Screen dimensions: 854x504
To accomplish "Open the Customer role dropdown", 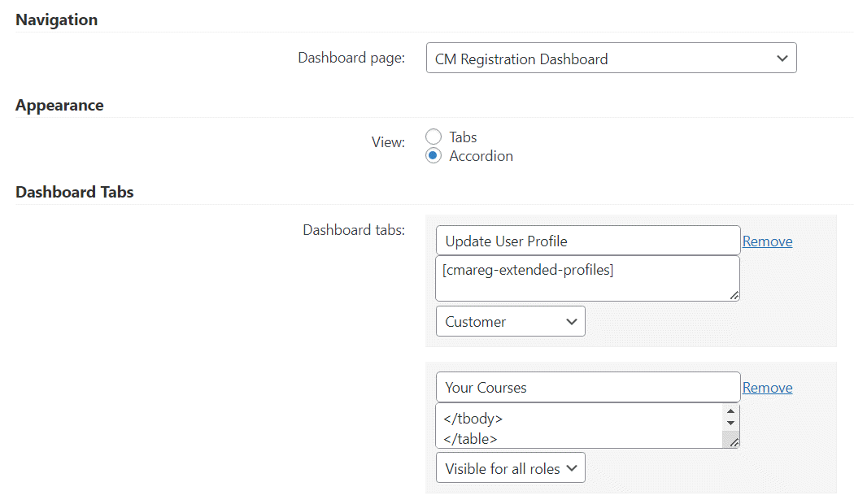I will (x=510, y=321).
